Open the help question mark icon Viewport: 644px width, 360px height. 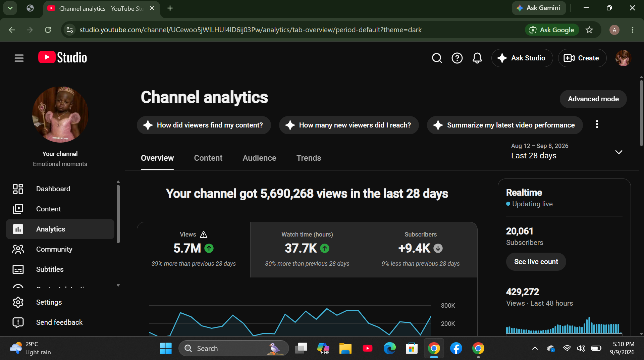(457, 58)
